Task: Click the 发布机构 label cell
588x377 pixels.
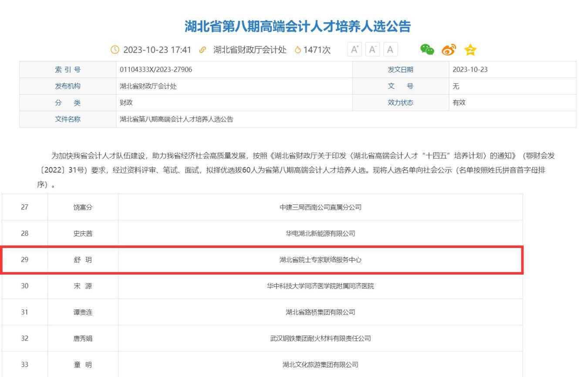Action: point(68,86)
